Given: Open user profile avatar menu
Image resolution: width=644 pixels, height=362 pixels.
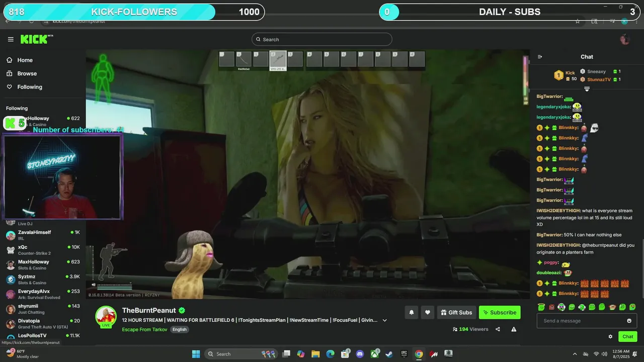Looking at the screenshot, I should [625, 39].
